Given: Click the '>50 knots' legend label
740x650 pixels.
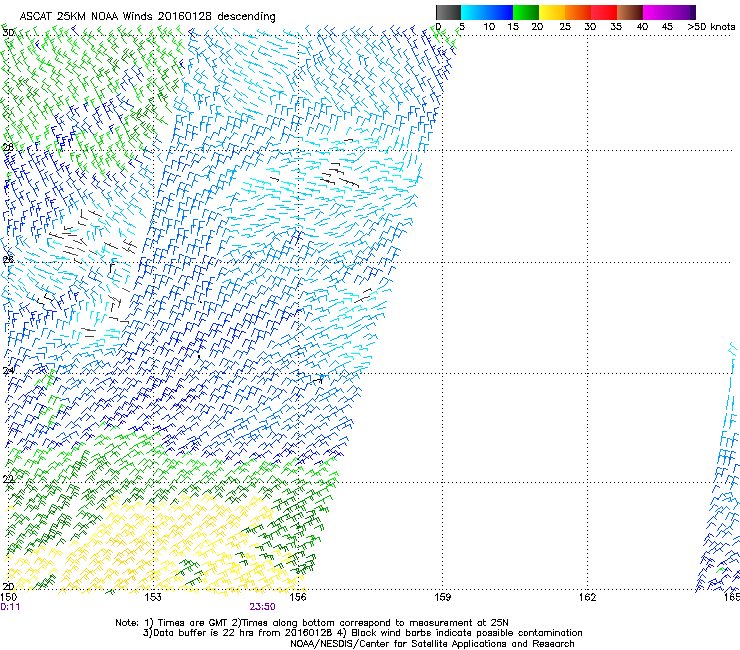Looking at the screenshot, I should [x=711, y=26].
